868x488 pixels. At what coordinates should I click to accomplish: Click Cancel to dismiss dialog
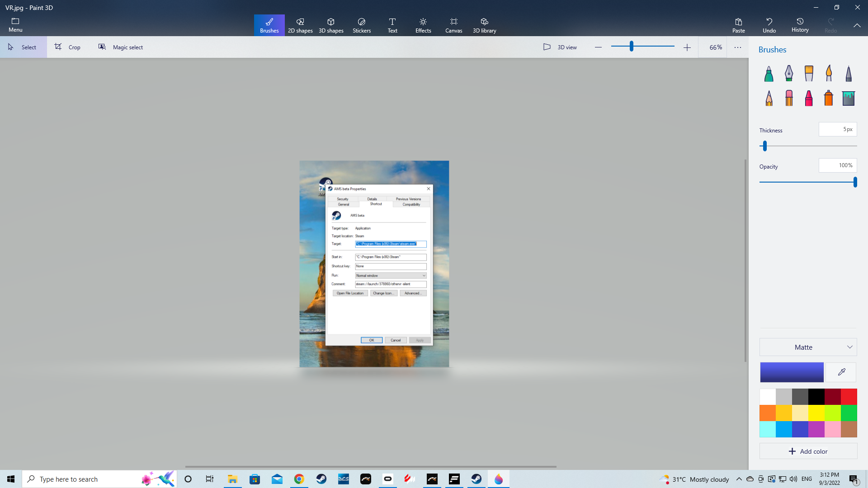tap(395, 340)
